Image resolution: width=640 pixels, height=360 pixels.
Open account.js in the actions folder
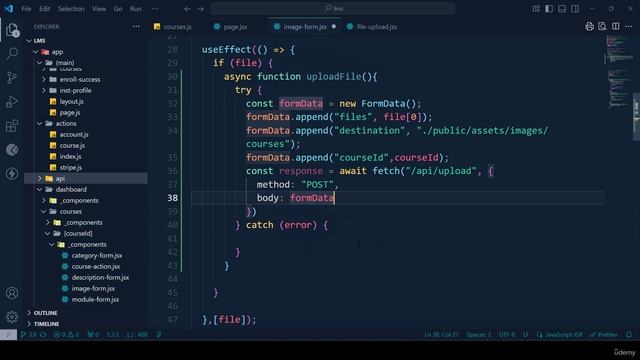(x=74, y=134)
